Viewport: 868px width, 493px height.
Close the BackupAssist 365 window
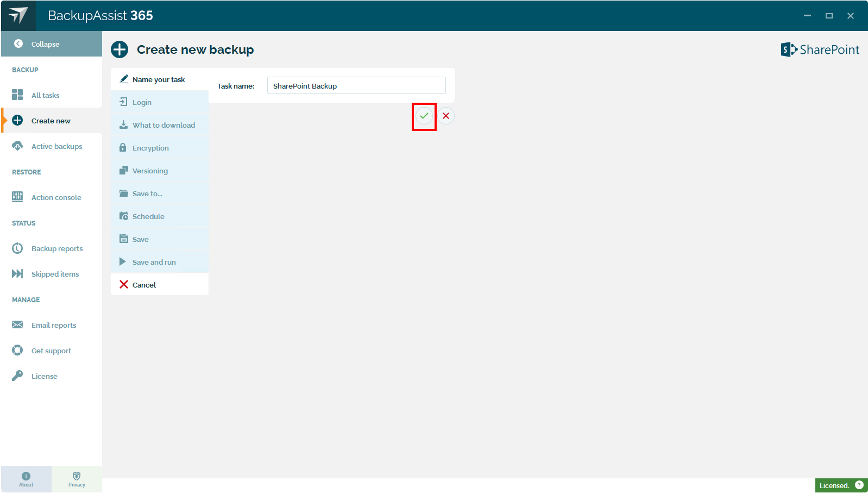tap(851, 16)
